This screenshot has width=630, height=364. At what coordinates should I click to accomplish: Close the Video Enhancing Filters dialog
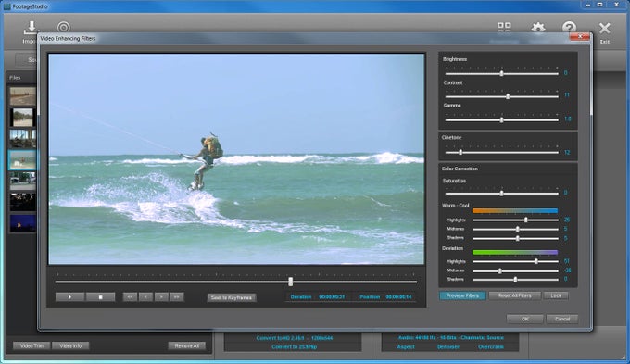(x=580, y=37)
